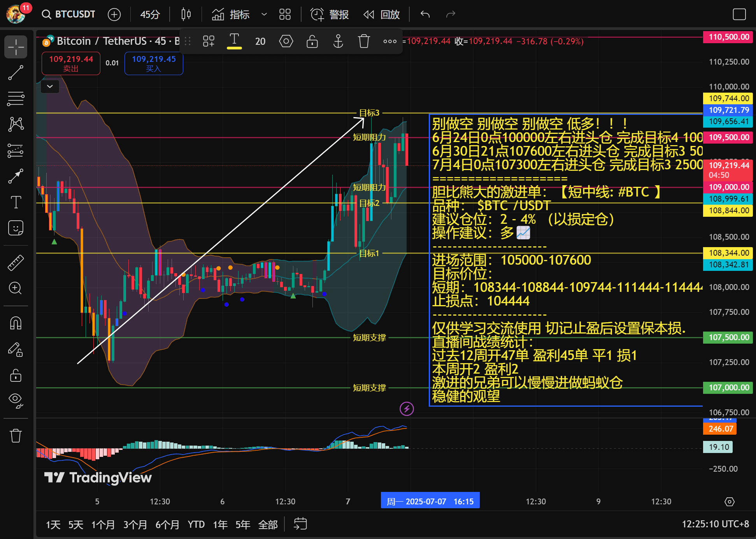Viewport: 756px width, 539px height.
Task: Start 回放 bar replay mode
Action: (x=382, y=14)
